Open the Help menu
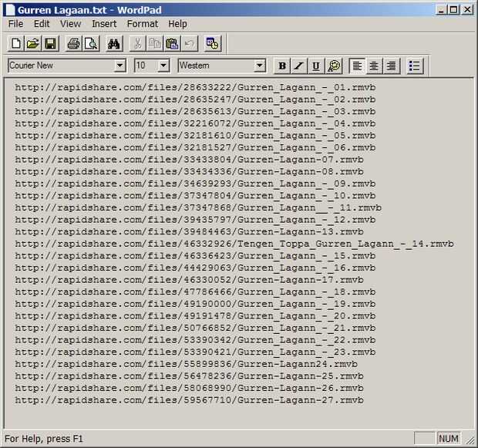The image size is (478, 448). pyautogui.click(x=177, y=24)
